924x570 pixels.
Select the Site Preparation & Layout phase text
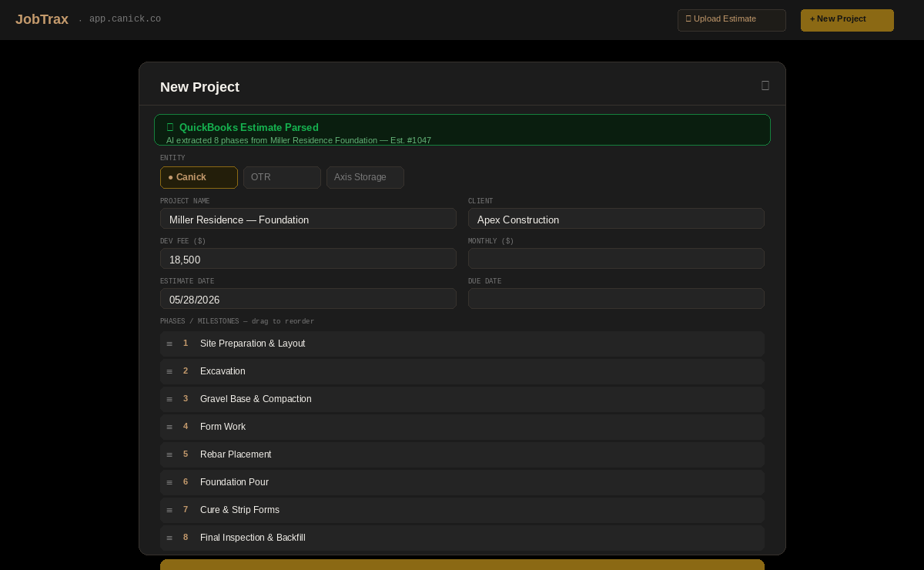253,344
